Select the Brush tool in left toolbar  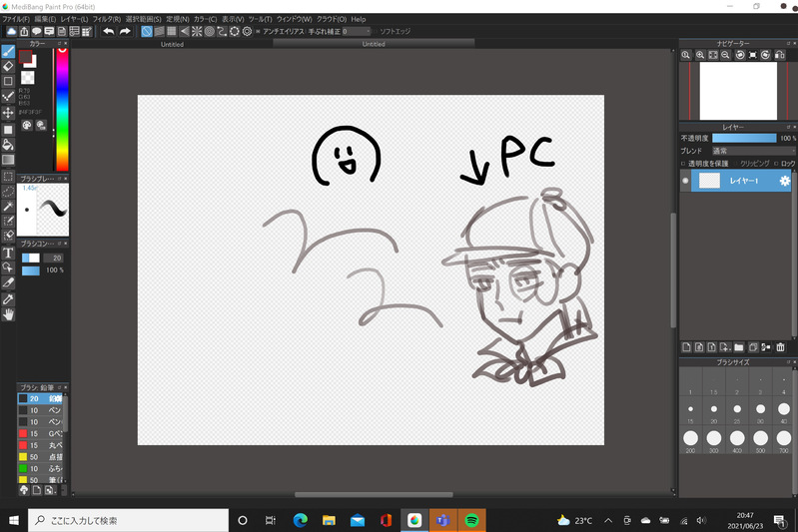click(x=8, y=51)
